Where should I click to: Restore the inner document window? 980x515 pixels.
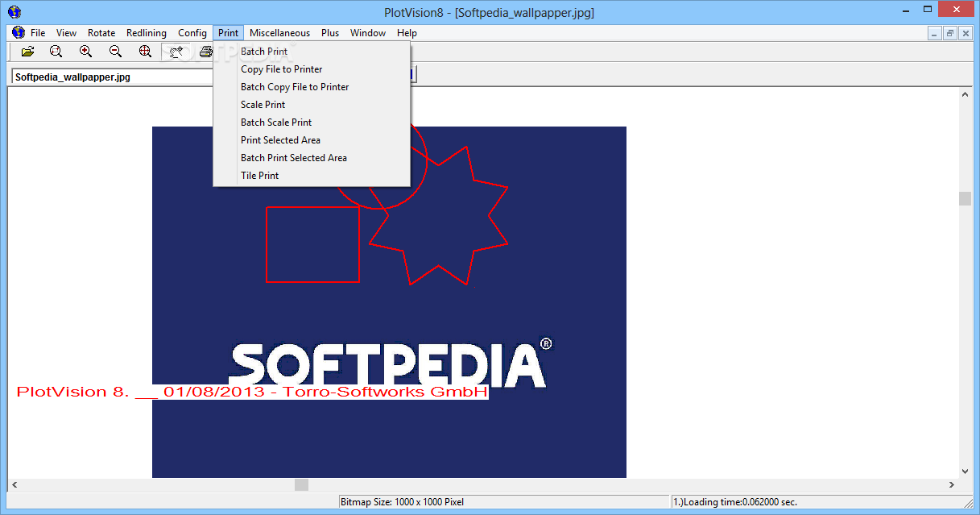point(950,33)
